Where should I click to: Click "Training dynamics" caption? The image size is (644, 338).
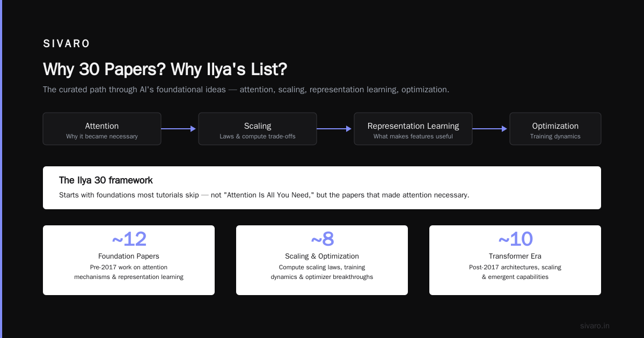coord(555,136)
